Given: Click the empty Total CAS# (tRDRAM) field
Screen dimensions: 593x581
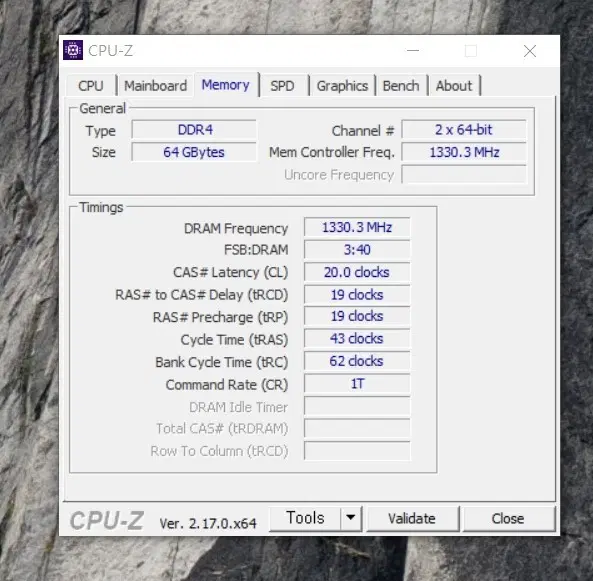Looking at the screenshot, I should [357, 428].
